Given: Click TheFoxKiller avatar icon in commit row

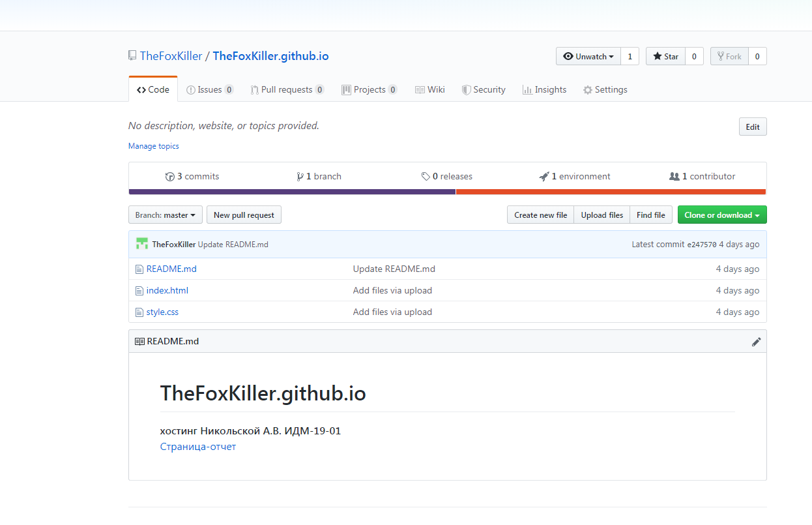Looking at the screenshot, I should click(x=142, y=244).
